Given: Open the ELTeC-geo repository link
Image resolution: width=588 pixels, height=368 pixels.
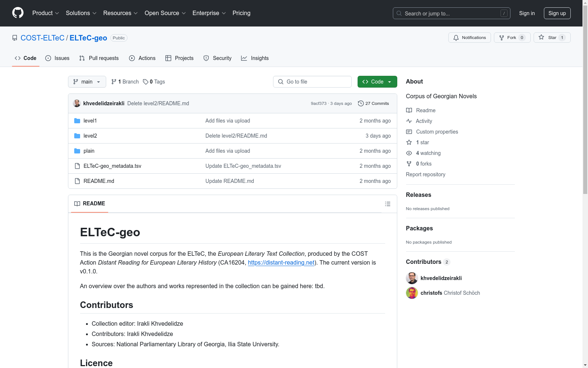Looking at the screenshot, I should (x=88, y=38).
